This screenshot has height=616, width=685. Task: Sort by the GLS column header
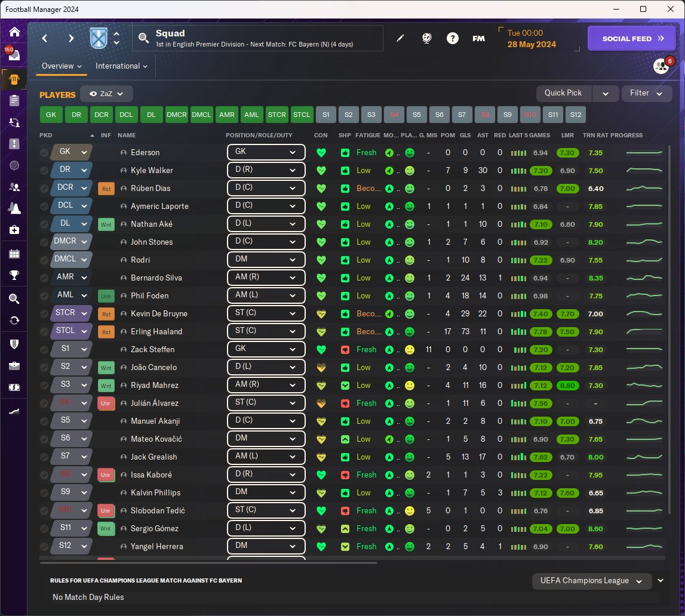(x=465, y=135)
